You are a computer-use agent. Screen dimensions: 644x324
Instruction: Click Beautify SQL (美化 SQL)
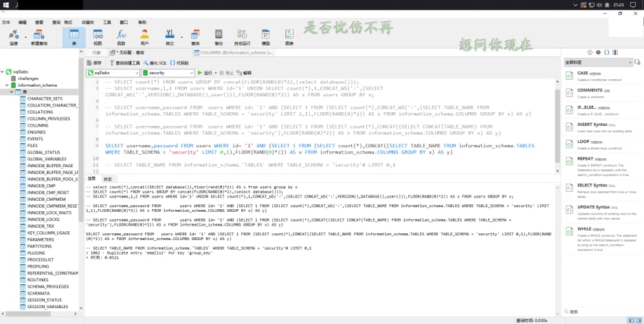click(155, 63)
